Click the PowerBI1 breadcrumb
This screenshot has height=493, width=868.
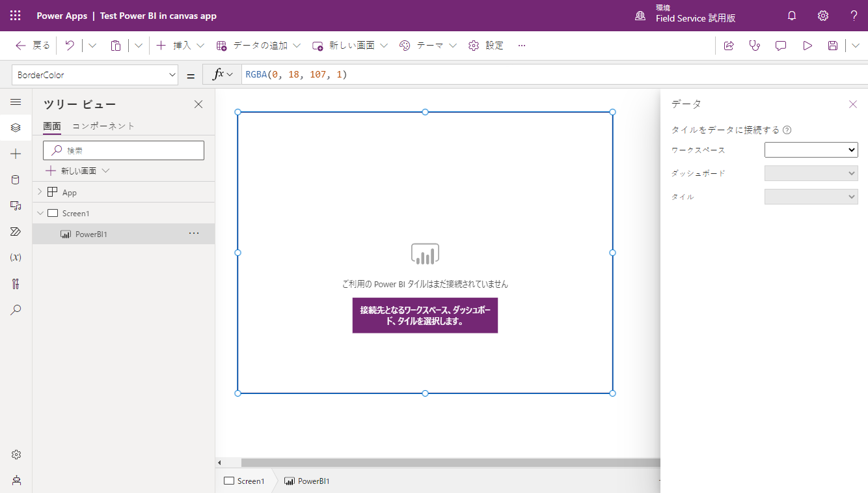coord(307,481)
